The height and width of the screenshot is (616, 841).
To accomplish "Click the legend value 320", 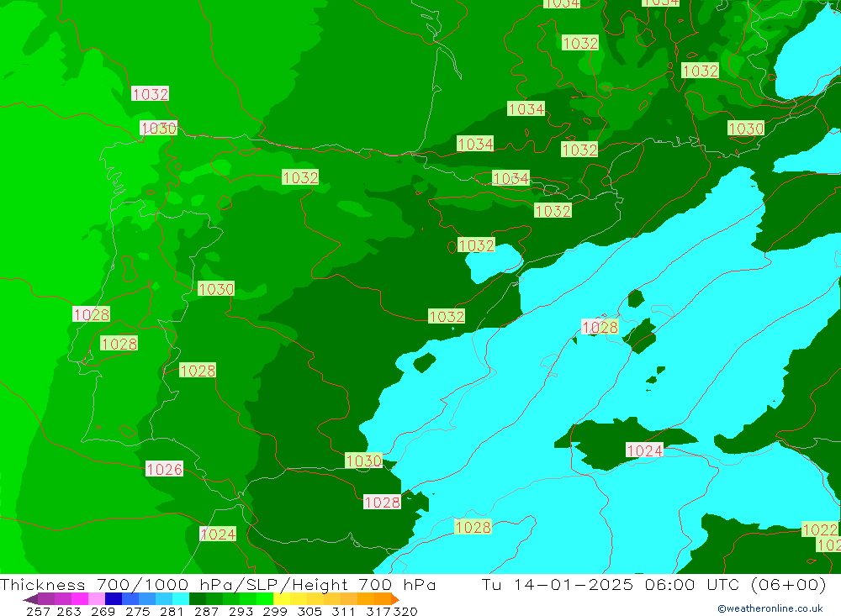I will tap(405, 611).
